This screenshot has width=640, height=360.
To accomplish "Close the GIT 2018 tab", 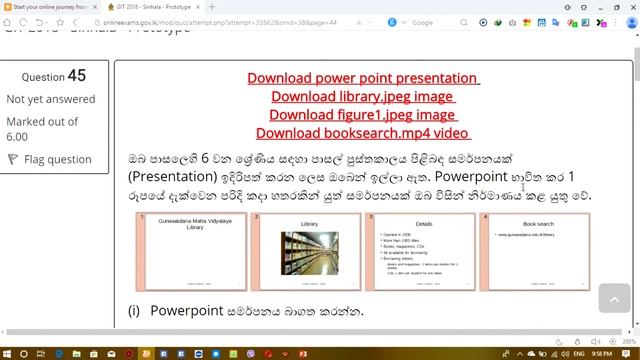I will (198, 7).
